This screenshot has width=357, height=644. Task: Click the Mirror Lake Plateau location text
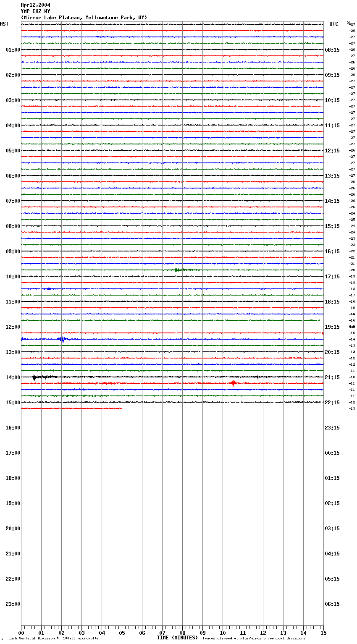pyautogui.click(x=84, y=18)
